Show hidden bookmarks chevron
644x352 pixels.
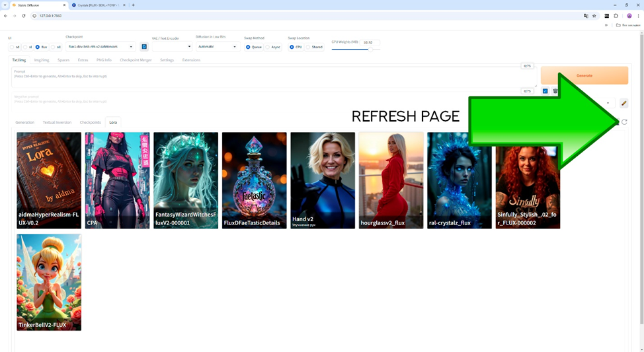pos(606,25)
